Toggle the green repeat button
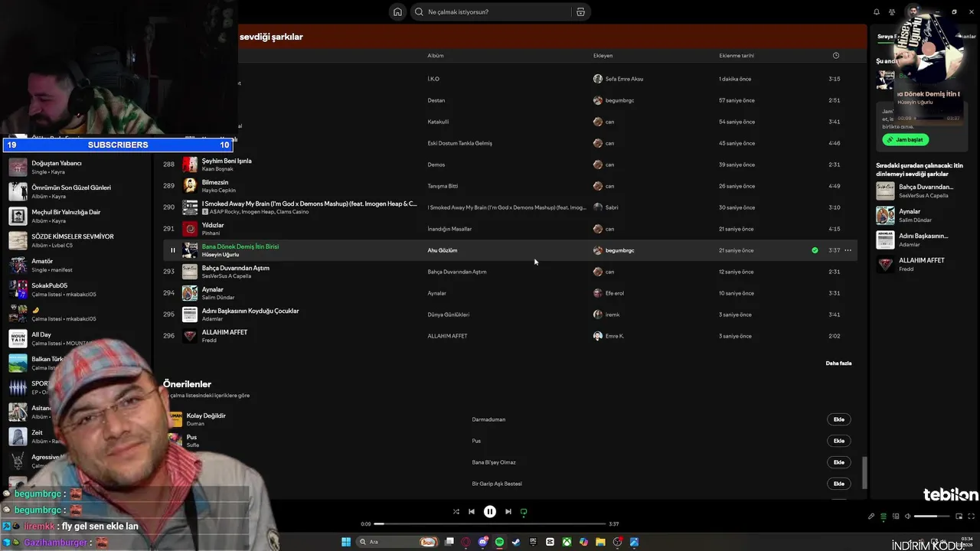Image resolution: width=980 pixels, height=551 pixels. (524, 512)
